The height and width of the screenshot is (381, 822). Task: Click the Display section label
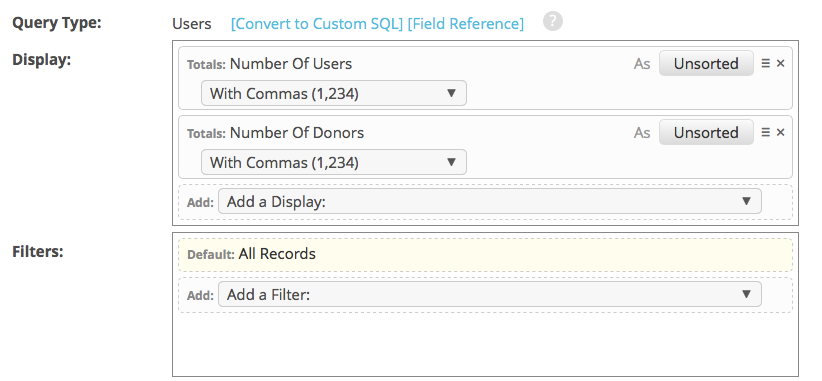(41, 59)
